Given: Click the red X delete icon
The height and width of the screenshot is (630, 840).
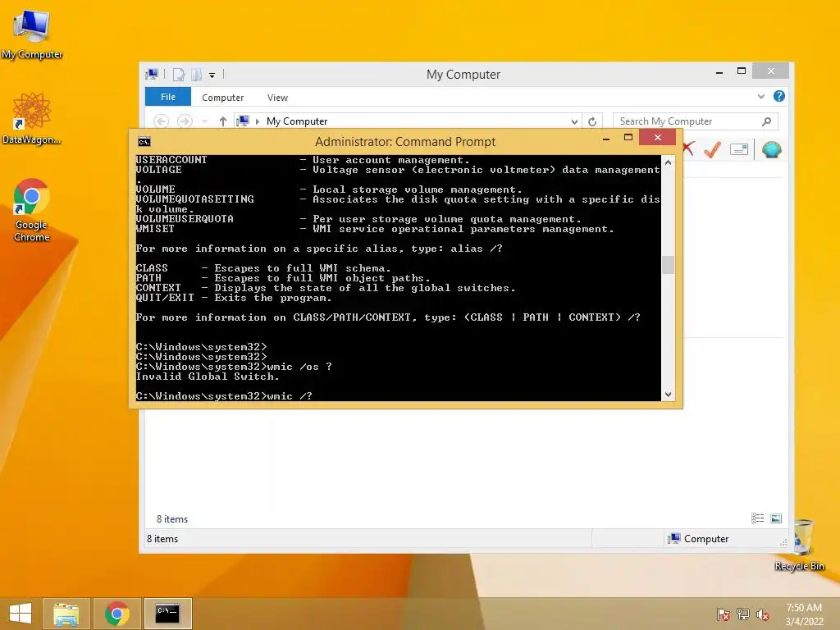Looking at the screenshot, I should (x=688, y=148).
